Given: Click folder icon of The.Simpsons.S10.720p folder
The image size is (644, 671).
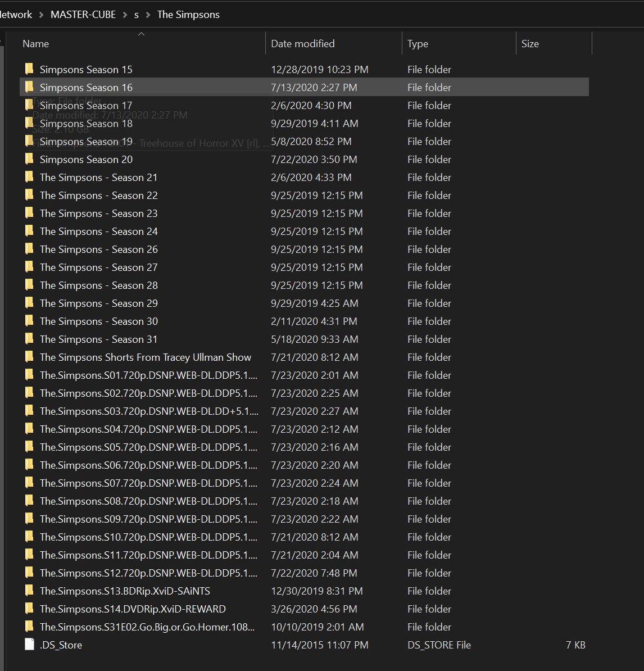Looking at the screenshot, I should click(29, 536).
